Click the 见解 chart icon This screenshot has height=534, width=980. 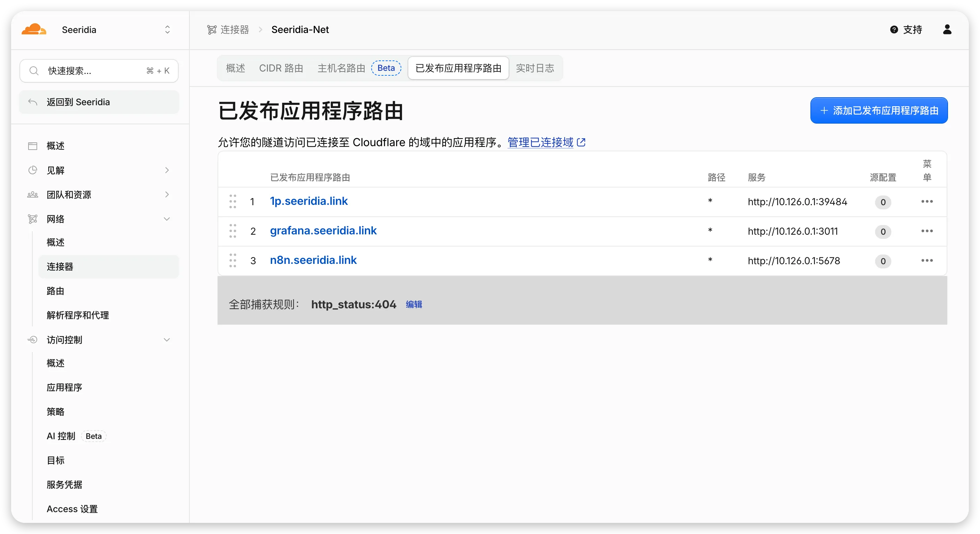[33, 170]
